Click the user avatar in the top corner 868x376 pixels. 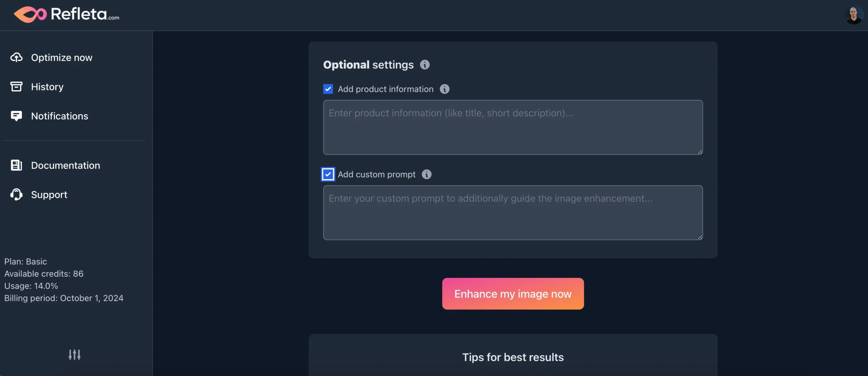pyautogui.click(x=854, y=14)
